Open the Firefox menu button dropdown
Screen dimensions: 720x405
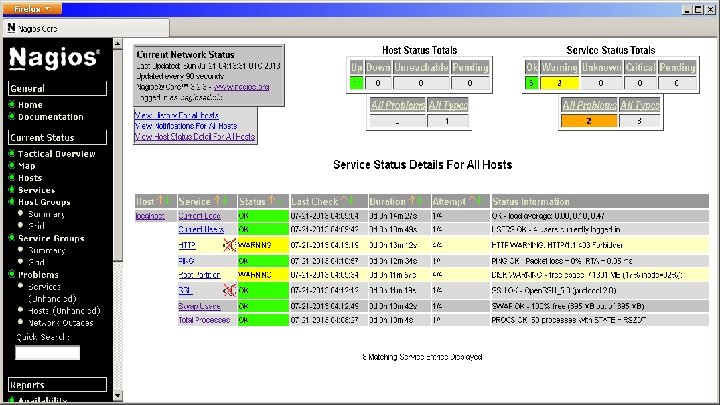tap(32, 8)
